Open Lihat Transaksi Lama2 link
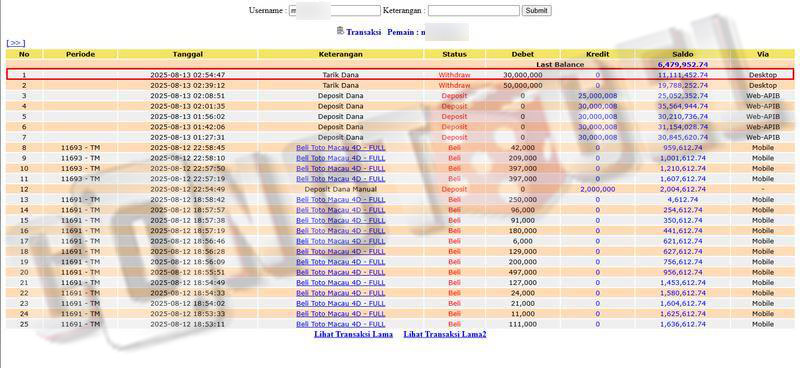Screen dimensions: 800x368 coord(445,334)
